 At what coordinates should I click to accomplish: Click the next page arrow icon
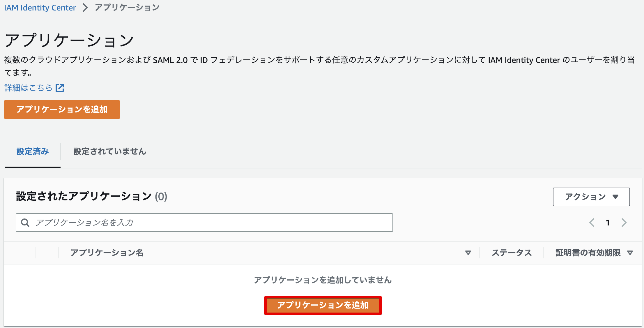[624, 223]
